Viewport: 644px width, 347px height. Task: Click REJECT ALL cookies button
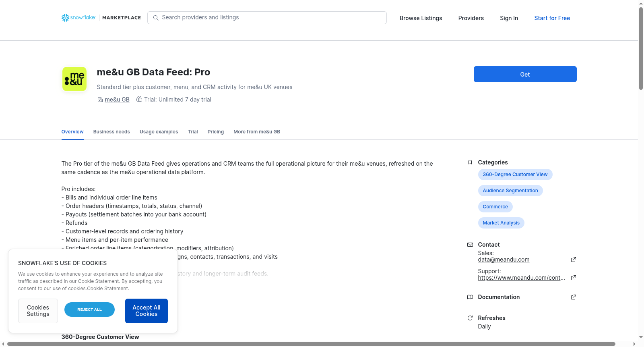tap(89, 310)
